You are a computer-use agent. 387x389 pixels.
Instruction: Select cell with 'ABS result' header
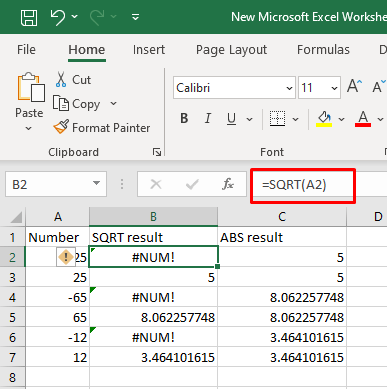282,237
